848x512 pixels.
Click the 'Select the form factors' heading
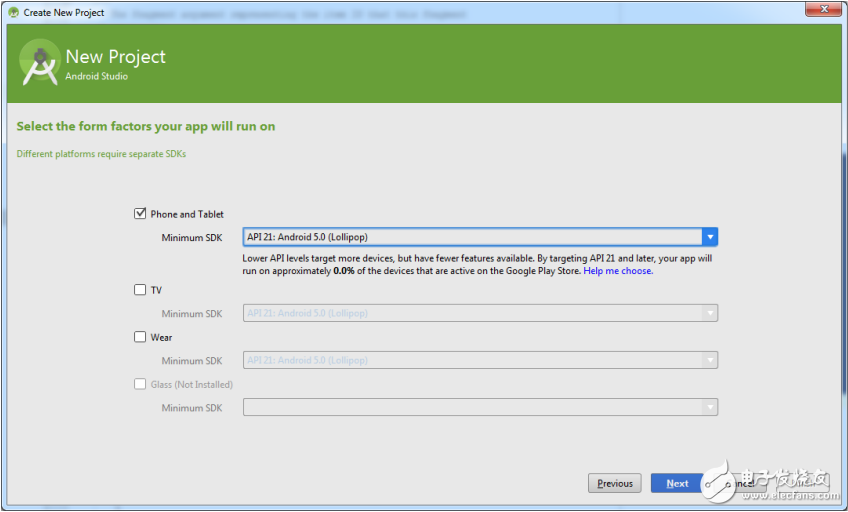point(146,126)
